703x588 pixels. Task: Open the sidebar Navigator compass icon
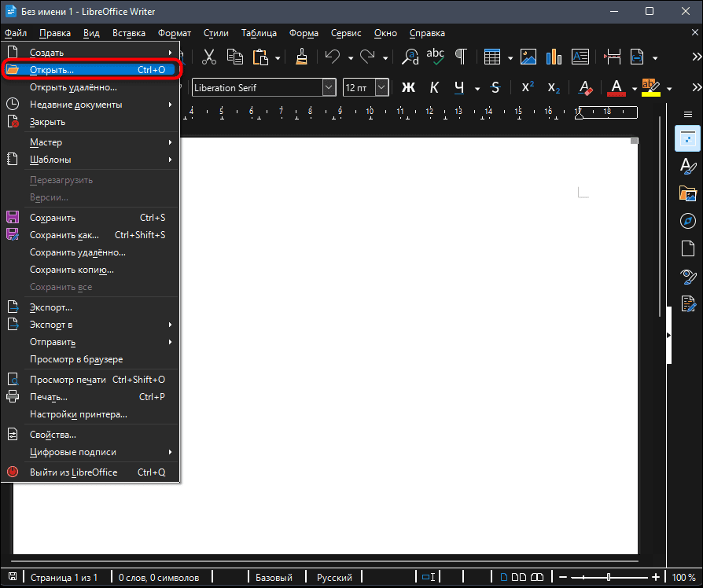click(687, 220)
